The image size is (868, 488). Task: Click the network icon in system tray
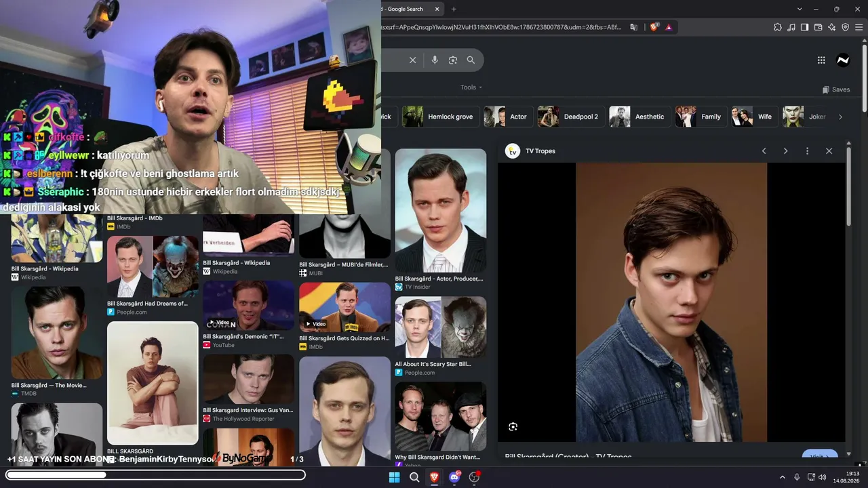[x=811, y=477]
